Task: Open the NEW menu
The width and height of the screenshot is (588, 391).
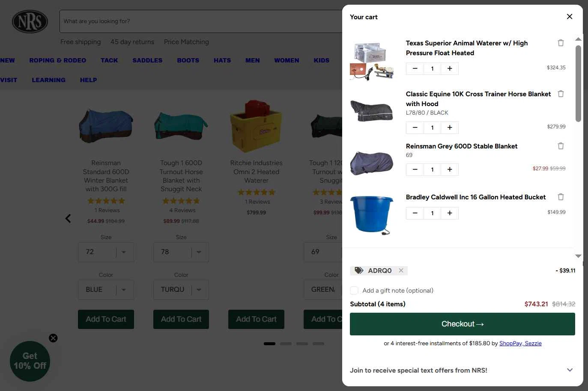Action: [x=7, y=60]
